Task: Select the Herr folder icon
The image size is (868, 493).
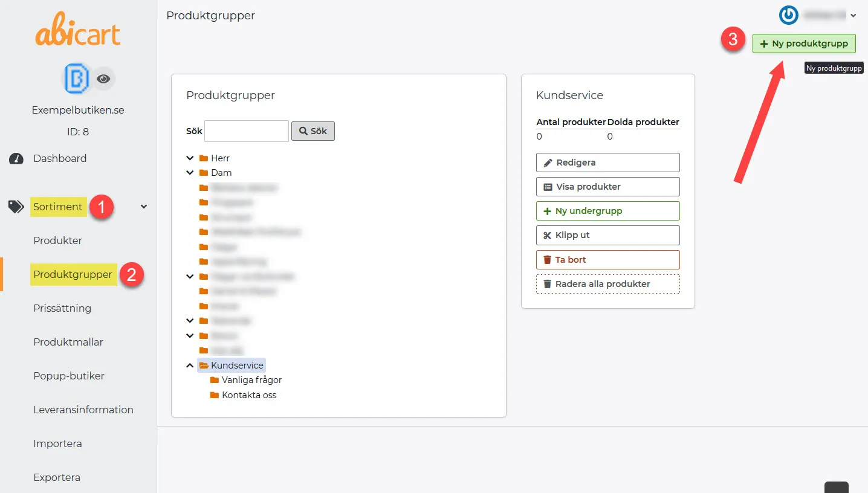Action: [x=204, y=158]
